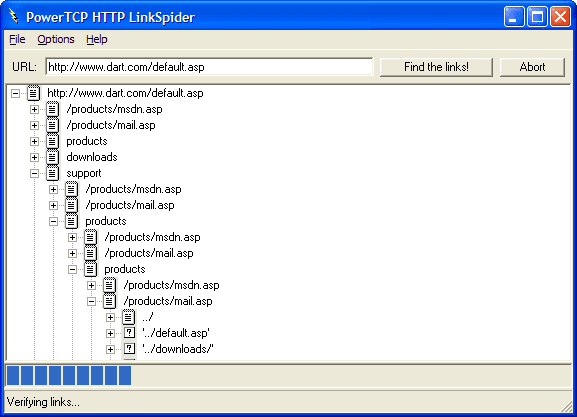Viewport: 577px width, 417px height.
Task: Click the lightning bolt app icon in title bar
Action: 14,17
